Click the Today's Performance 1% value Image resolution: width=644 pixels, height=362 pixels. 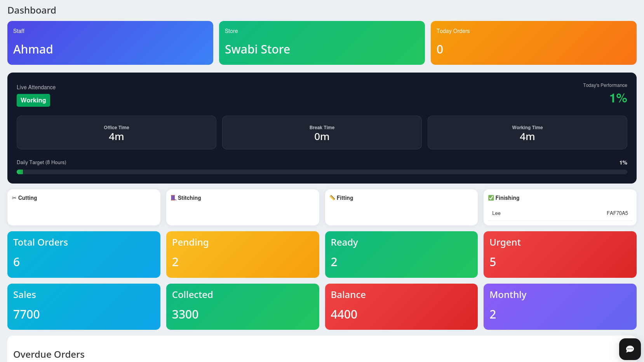[618, 98]
